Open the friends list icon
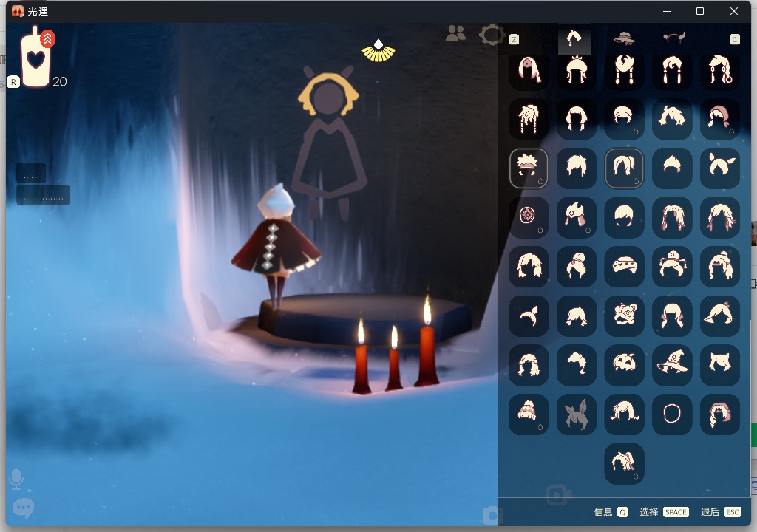Viewport: 757px width, 532px height. [x=455, y=33]
